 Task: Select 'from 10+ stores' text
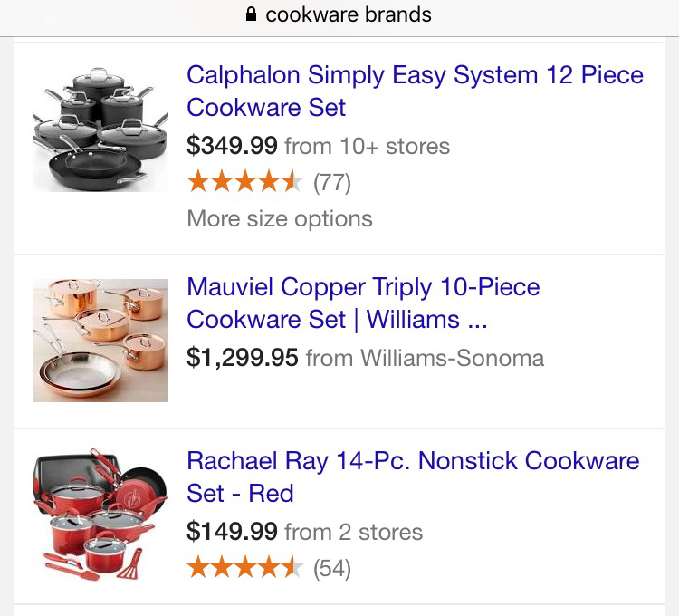pyautogui.click(x=367, y=146)
